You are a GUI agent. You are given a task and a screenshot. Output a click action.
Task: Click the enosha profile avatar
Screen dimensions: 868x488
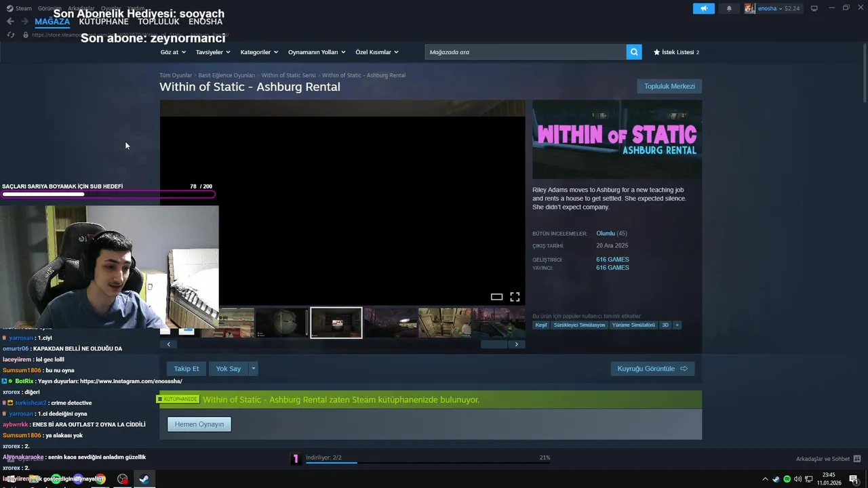click(x=749, y=8)
